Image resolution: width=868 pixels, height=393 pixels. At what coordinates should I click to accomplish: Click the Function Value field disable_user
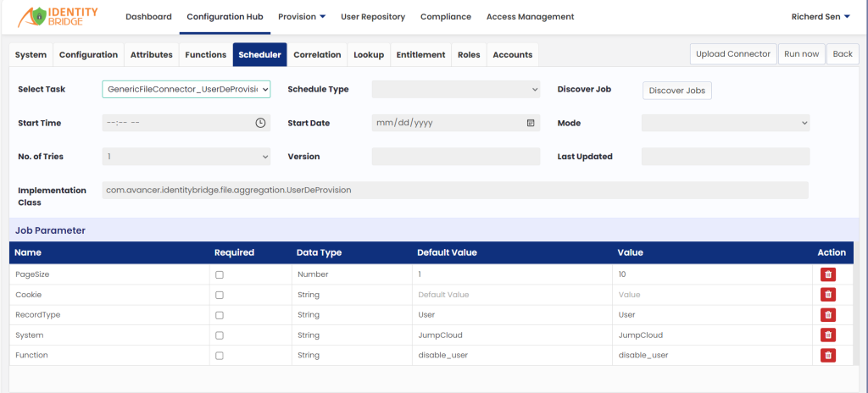pos(712,356)
